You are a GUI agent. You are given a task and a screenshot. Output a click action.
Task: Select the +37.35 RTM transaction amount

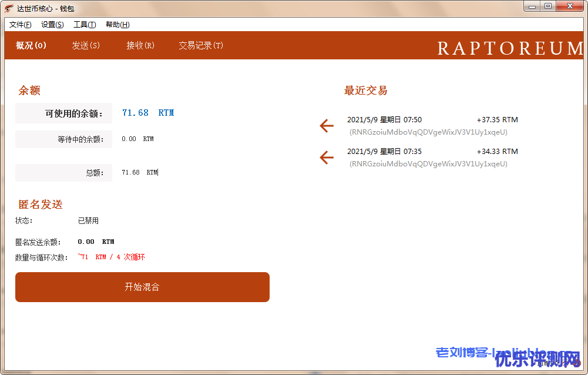coord(497,120)
